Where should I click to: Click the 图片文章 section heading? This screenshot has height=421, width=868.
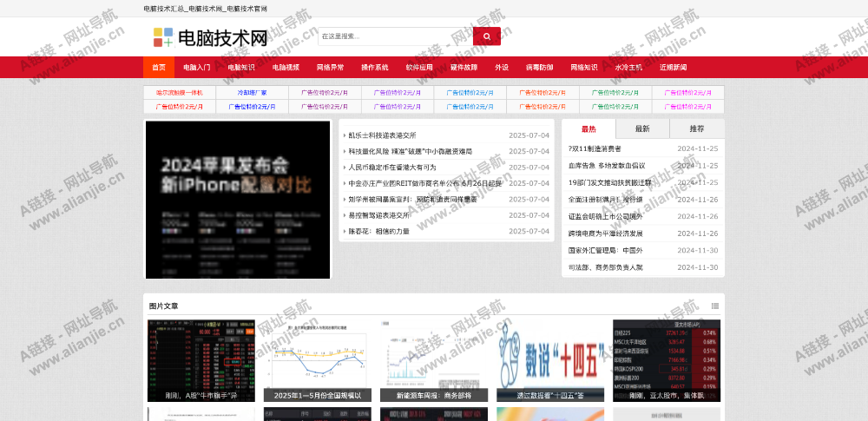point(163,306)
